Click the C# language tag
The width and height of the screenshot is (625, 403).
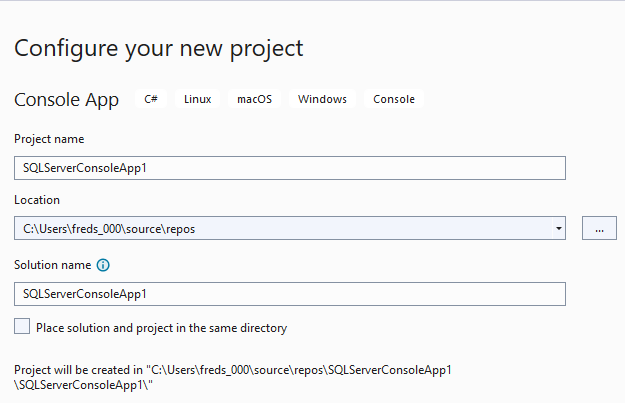[x=151, y=99]
